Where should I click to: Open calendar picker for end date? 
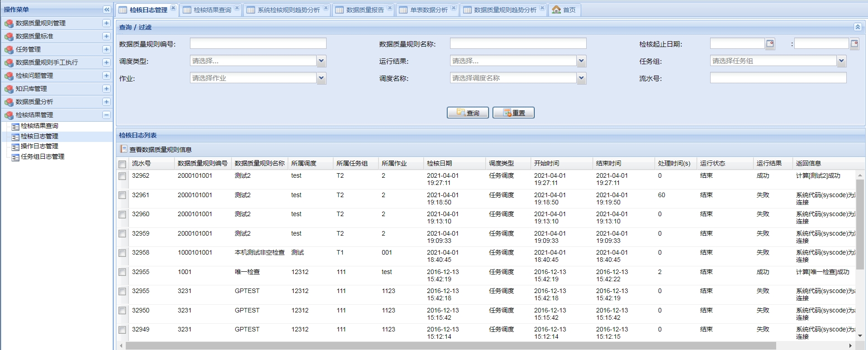tap(854, 43)
